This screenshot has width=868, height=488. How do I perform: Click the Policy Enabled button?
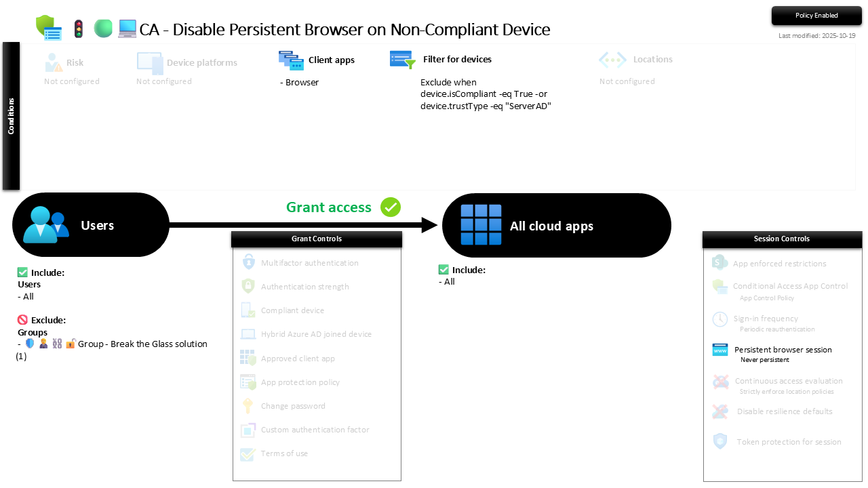[816, 16]
